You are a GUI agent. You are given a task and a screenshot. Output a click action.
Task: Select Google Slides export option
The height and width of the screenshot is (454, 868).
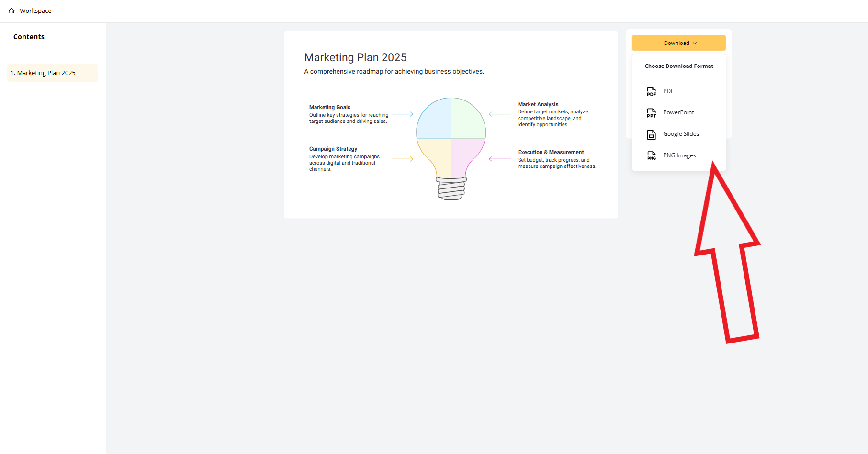pyautogui.click(x=680, y=134)
